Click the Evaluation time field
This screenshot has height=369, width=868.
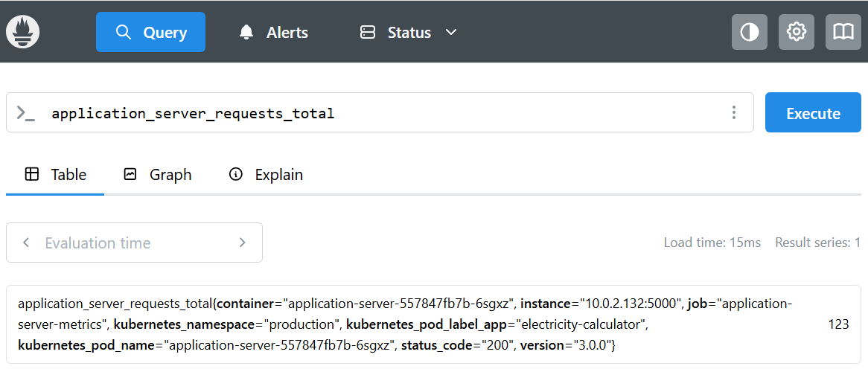[x=134, y=243]
